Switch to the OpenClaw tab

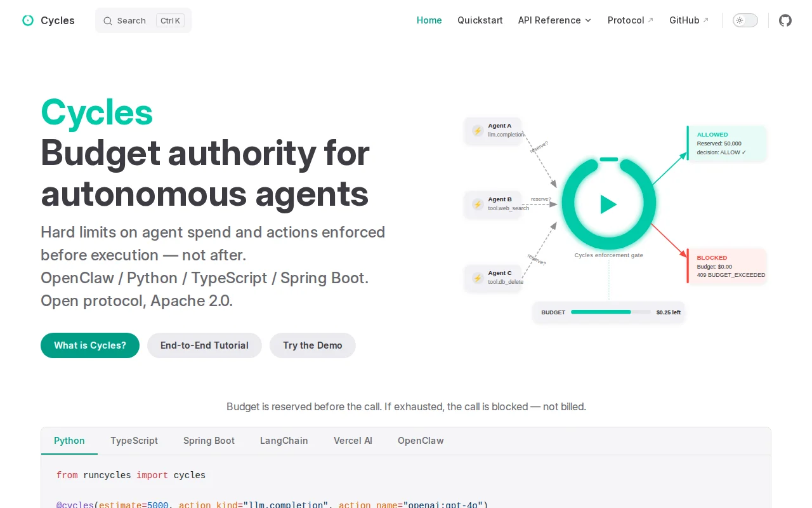pos(421,441)
